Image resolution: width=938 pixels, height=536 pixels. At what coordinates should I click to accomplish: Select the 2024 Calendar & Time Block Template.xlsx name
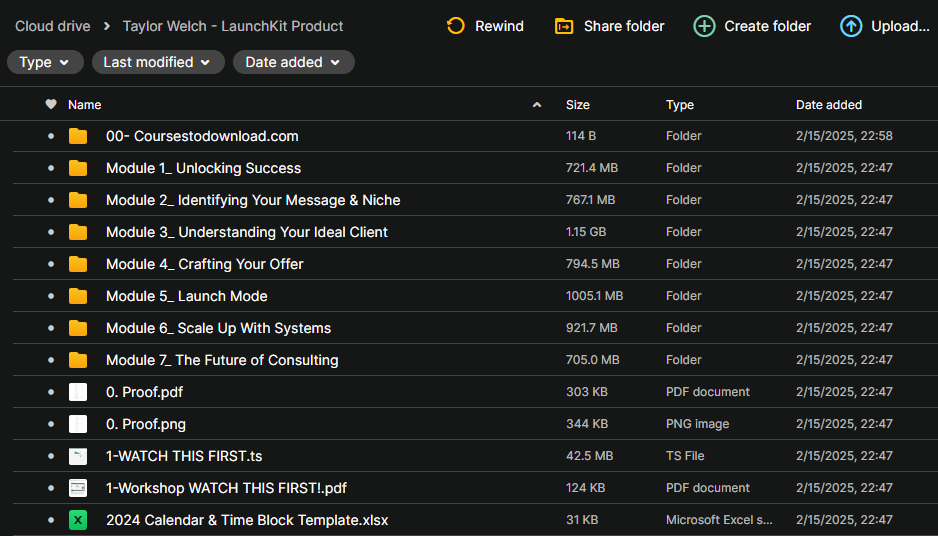[x=247, y=520]
